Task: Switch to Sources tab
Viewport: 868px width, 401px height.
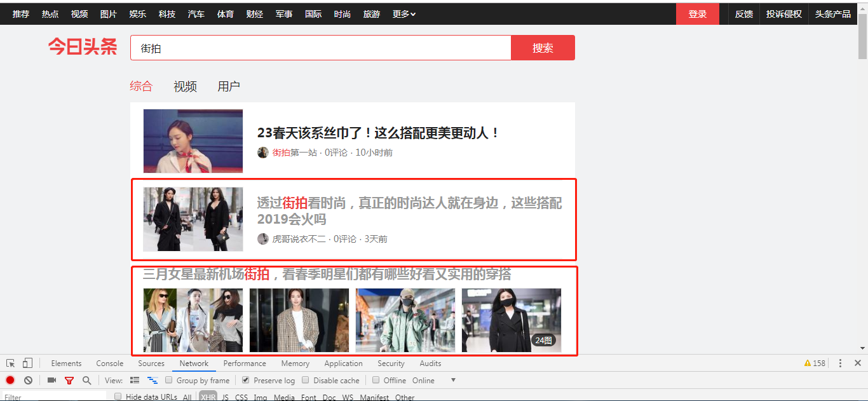Action: click(151, 364)
